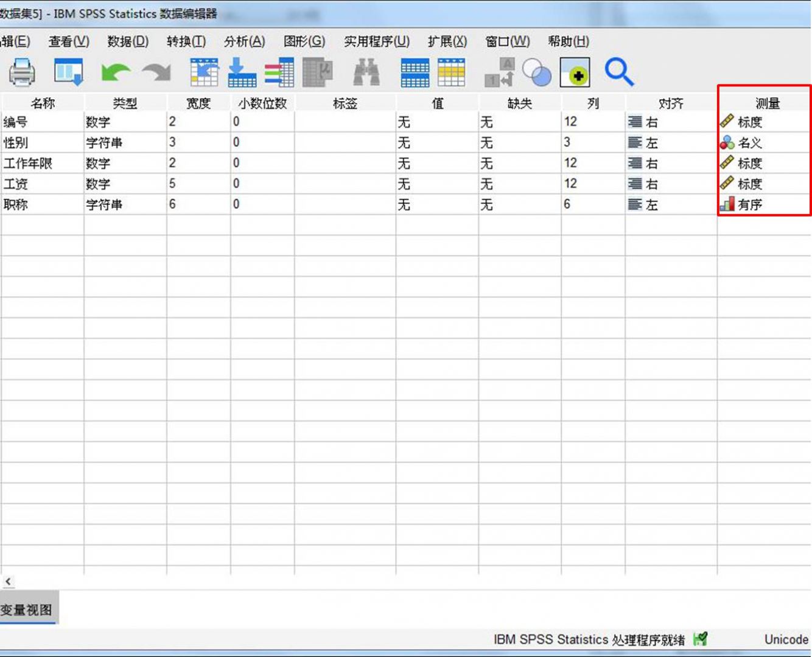Open the 转换(T) menu
The width and height of the screenshot is (812, 657).
pos(186,41)
